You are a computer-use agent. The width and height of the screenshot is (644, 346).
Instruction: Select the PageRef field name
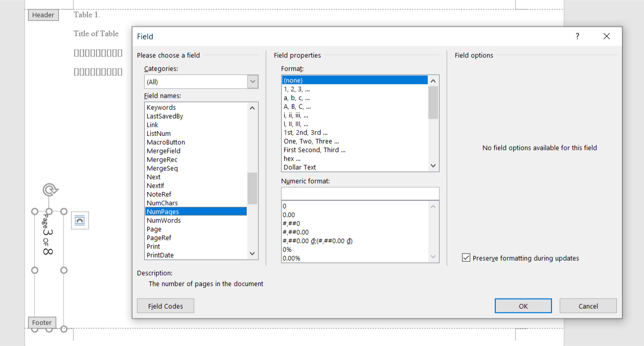pos(159,238)
